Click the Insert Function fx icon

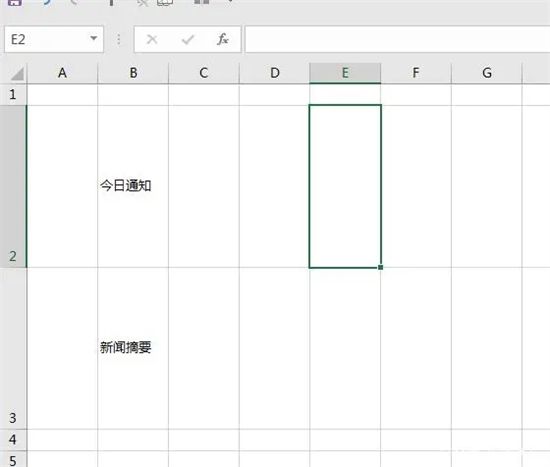pos(223,39)
